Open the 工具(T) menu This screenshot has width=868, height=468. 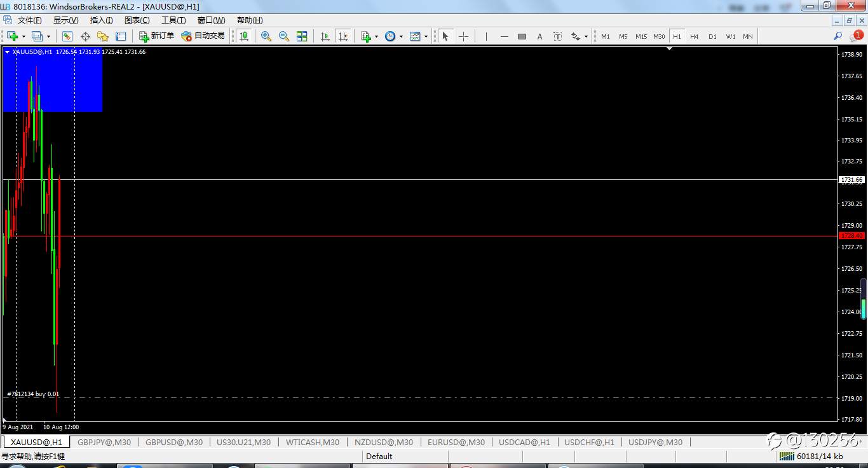173,20
